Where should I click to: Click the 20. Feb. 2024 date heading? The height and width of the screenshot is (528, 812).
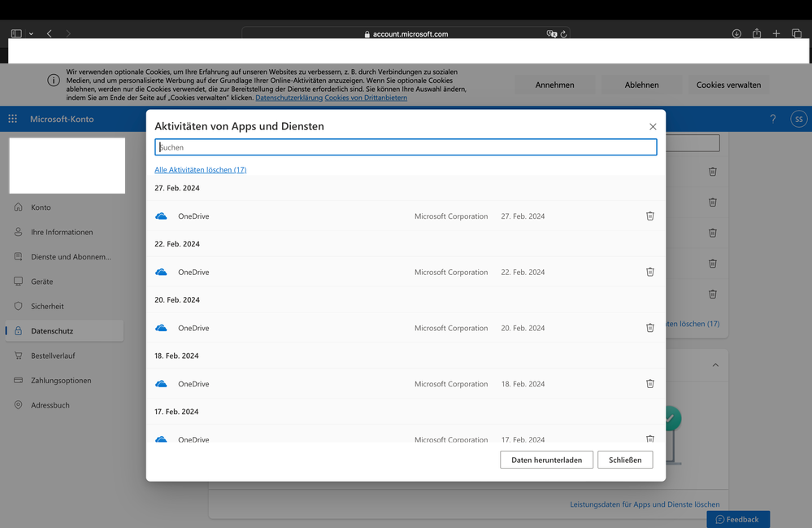click(x=177, y=300)
